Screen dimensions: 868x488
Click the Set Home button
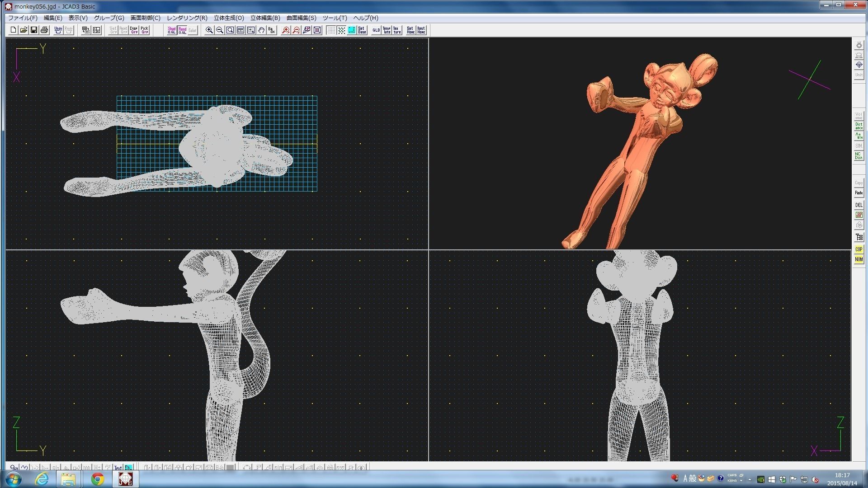click(x=410, y=30)
